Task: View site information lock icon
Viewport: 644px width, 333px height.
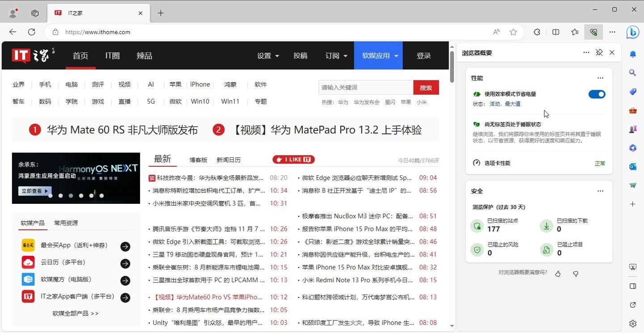Action: point(55,32)
